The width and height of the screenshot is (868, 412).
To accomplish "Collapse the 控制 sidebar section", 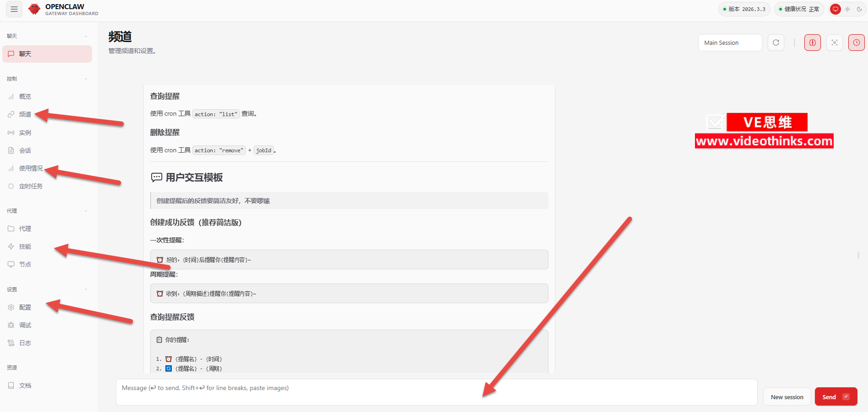I will coord(86,79).
